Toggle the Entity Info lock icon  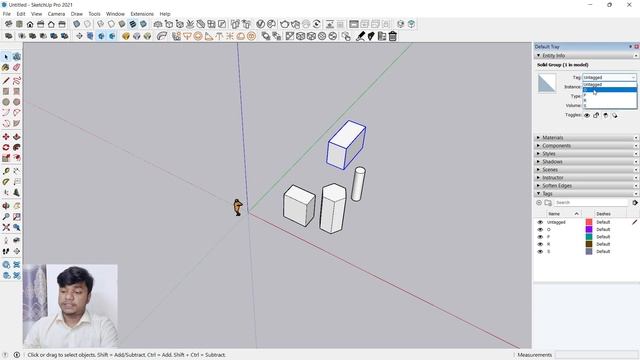click(596, 116)
